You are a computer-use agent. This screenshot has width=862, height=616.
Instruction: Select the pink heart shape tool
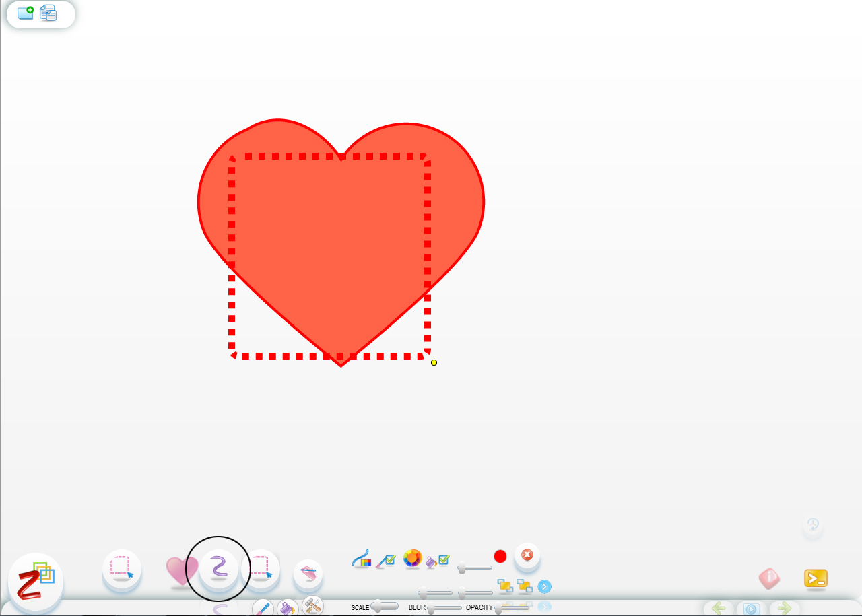coord(180,570)
